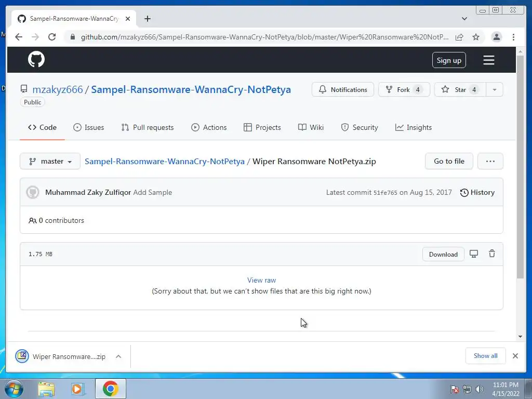This screenshot has width=532, height=399.
Task: Click the scrollbar down arrow
Action: (x=520, y=337)
